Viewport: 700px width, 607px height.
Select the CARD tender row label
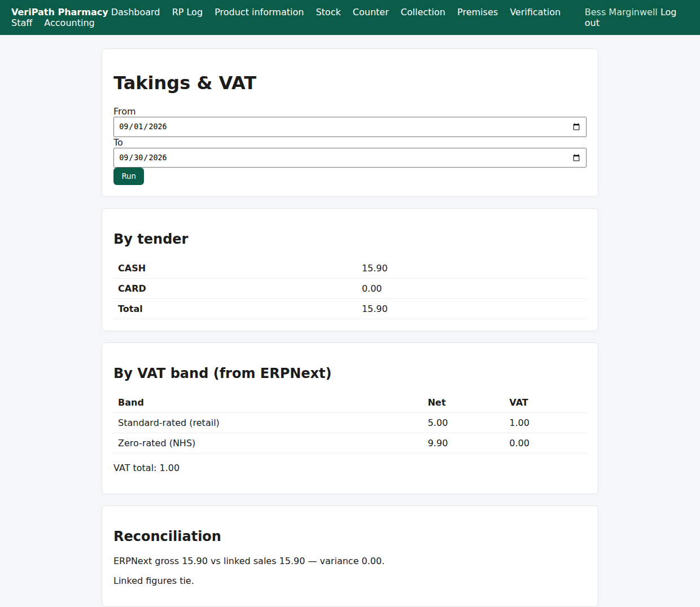pos(132,289)
